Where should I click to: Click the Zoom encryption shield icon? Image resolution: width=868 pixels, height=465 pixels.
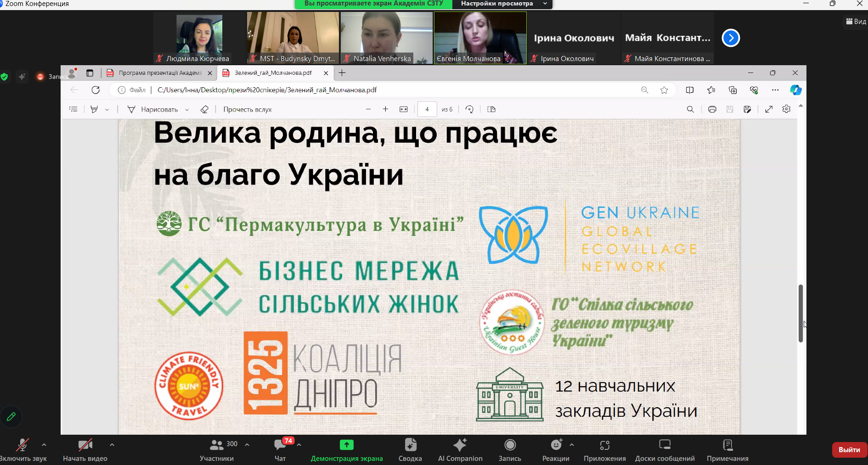pyautogui.click(x=4, y=77)
